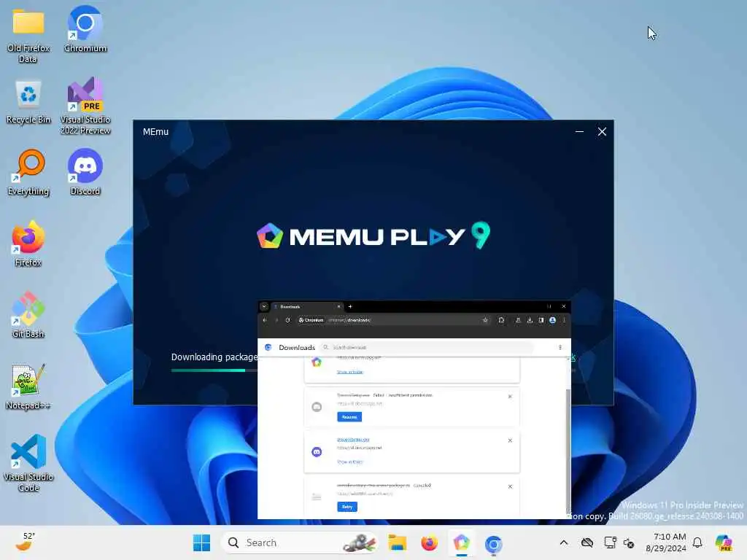Open the Discord desktop shortcut

click(85, 172)
